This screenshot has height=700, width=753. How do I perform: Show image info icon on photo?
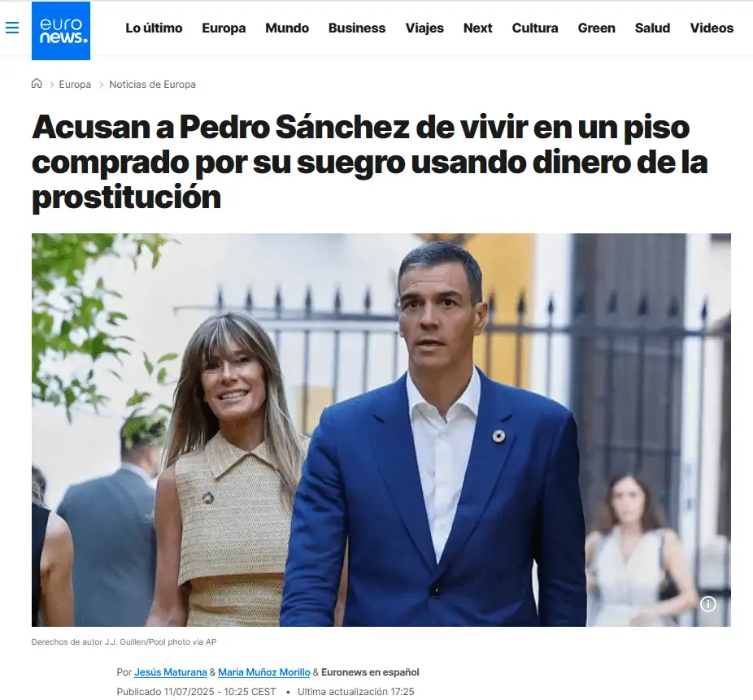point(707,603)
